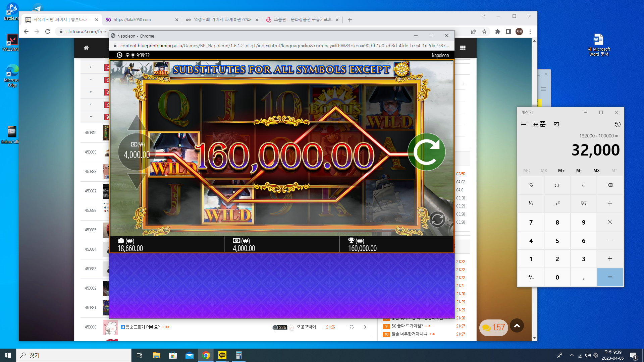644x362 pixels.
Task: Open the chat bubble showing 157
Action: tap(493, 327)
